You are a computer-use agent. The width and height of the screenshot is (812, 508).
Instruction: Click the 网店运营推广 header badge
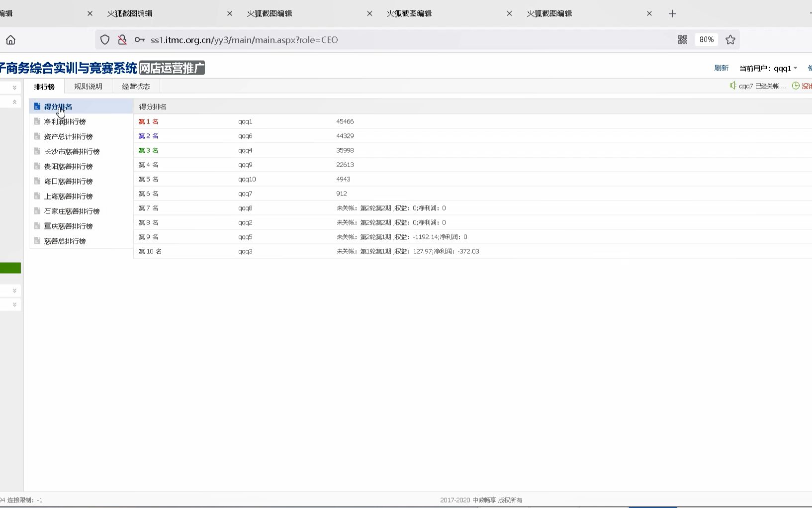pos(172,68)
